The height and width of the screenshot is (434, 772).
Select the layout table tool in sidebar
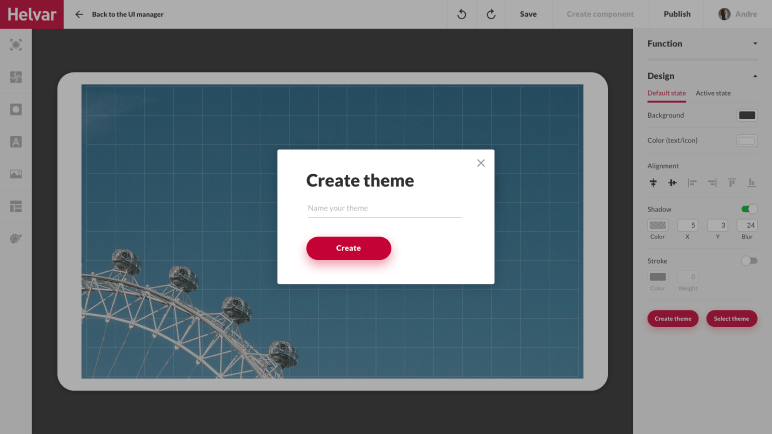(16, 206)
